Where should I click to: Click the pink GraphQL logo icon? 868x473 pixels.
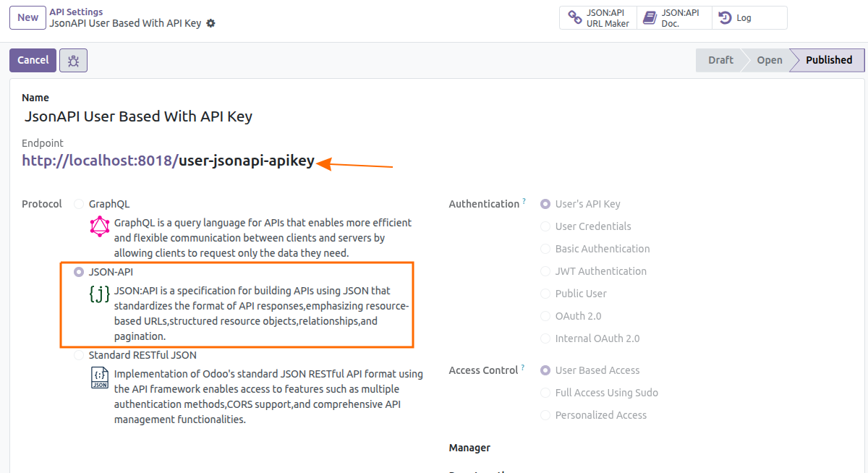[99, 226]
